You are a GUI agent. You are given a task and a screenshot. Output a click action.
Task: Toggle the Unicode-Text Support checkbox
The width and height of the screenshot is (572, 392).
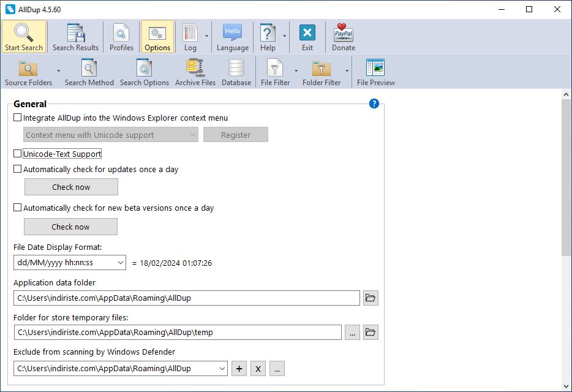tap(18, 154)
